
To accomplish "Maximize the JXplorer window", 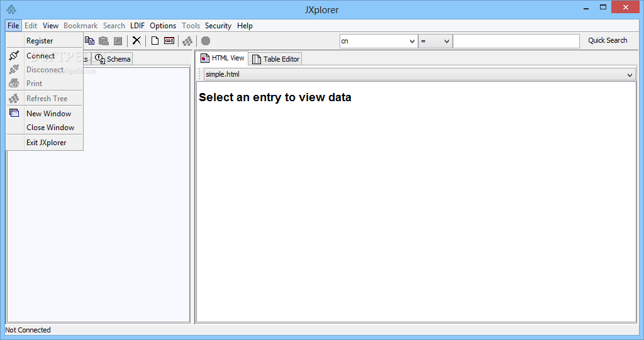I will coord(603,8).
